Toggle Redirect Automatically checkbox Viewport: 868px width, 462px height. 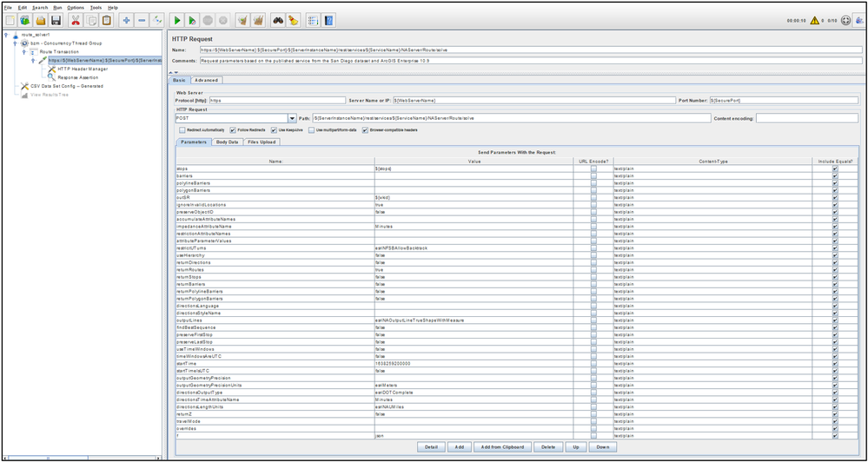[182, 130]
